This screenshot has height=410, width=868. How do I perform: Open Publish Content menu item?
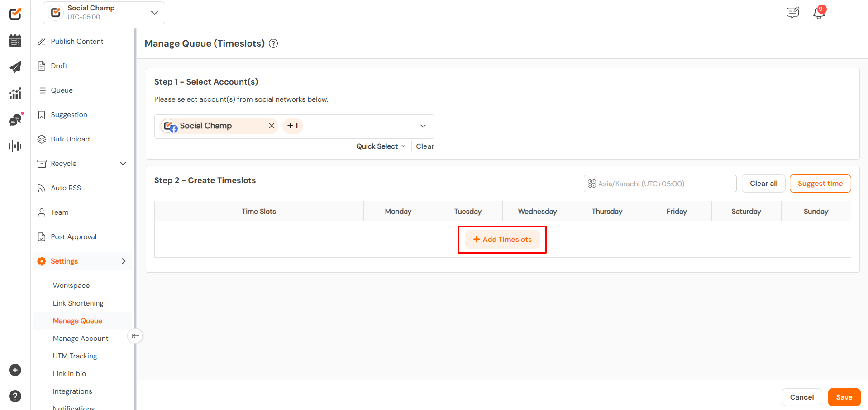pos(77,42)
